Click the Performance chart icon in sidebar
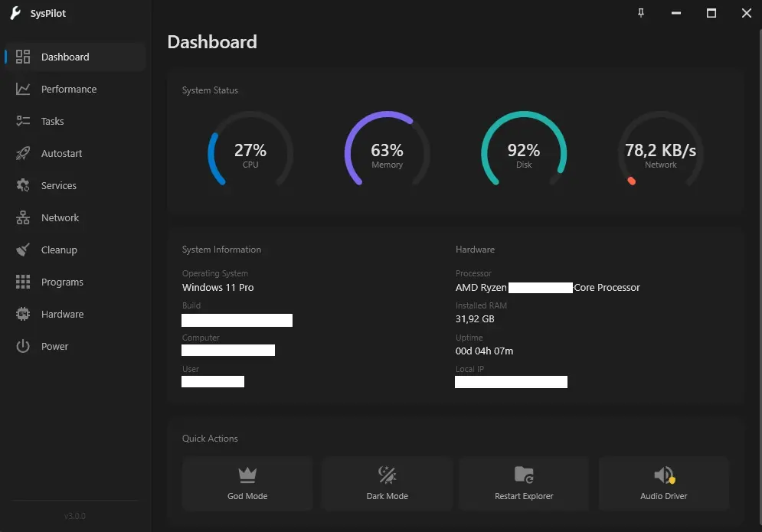 point(23,90)
